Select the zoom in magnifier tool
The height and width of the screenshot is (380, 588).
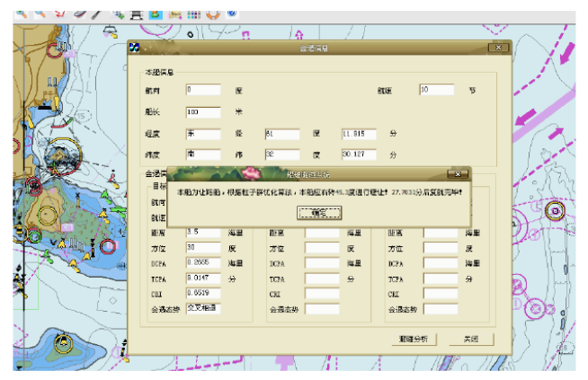point(21,14)
